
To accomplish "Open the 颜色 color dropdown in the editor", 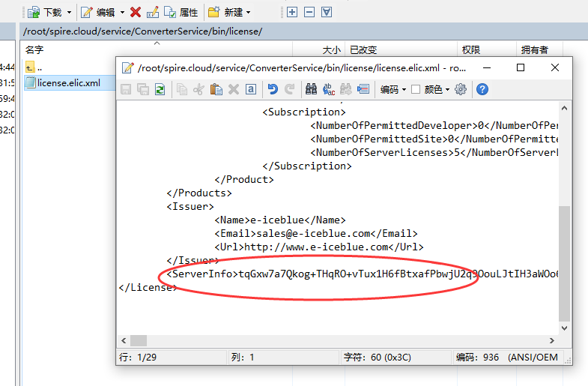I will point(437,89).
